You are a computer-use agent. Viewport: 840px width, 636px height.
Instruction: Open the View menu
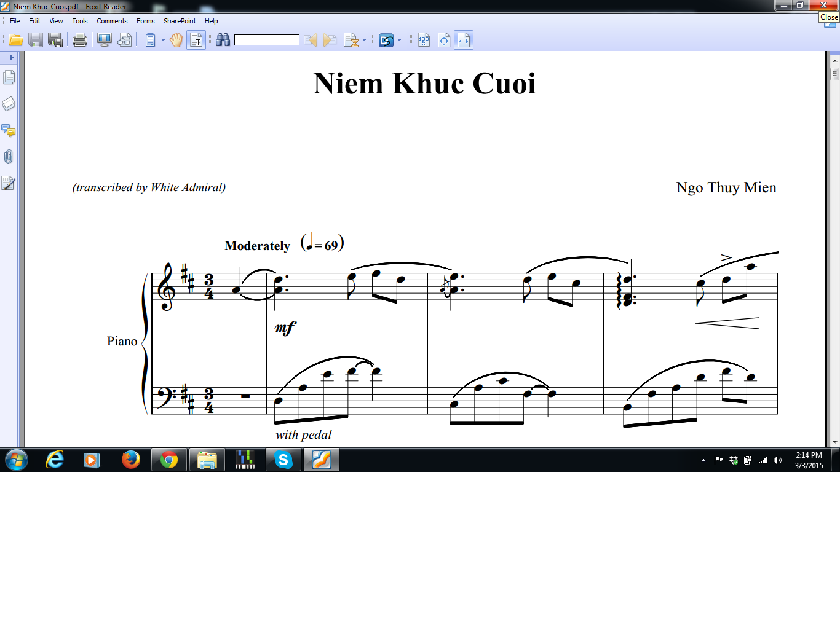click(56, 21)
